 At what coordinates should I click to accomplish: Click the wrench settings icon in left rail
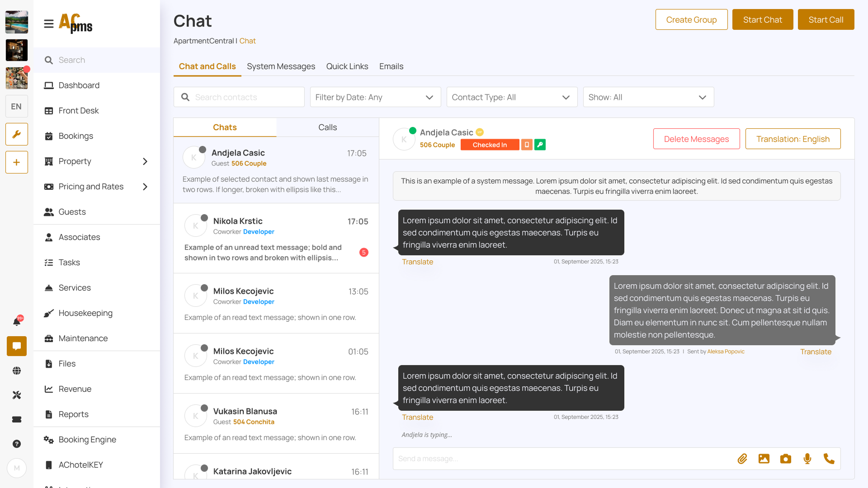pyautogui.click(x=17, y=134)
